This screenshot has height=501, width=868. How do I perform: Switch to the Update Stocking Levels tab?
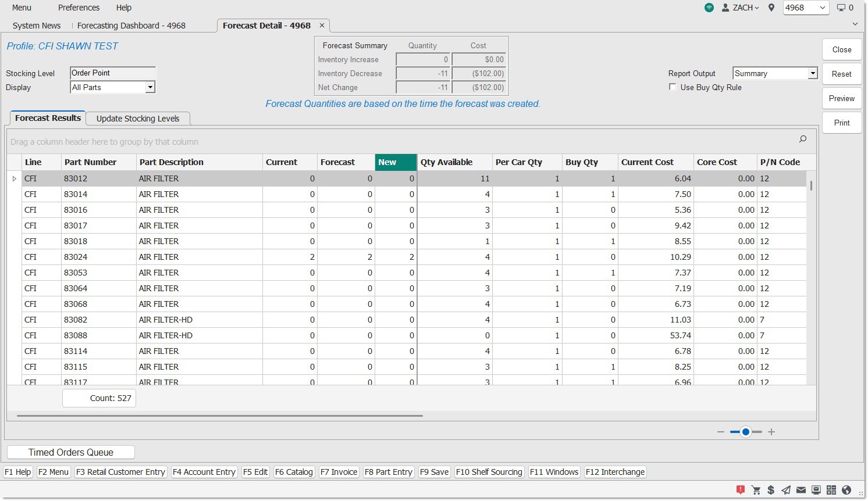pyautogui.click(x=138, y=119)
